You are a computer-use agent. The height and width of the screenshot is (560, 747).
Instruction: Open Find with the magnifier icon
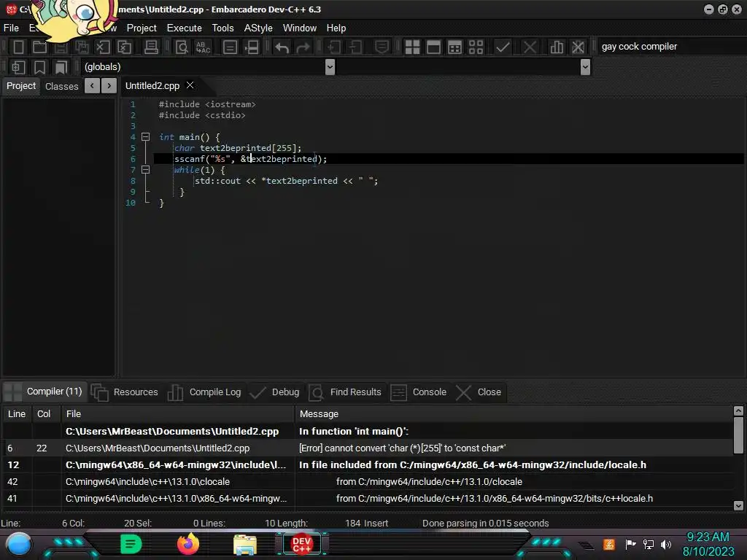coord(182,47)
